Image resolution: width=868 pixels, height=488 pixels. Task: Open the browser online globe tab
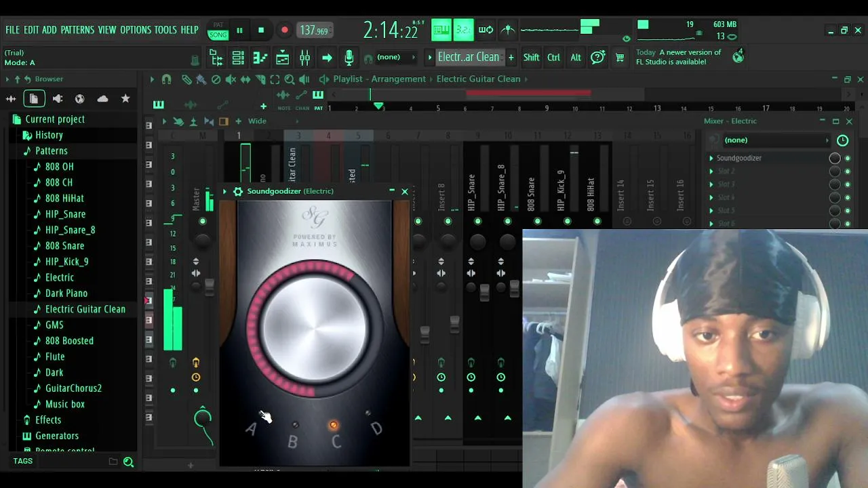point(79,99)
